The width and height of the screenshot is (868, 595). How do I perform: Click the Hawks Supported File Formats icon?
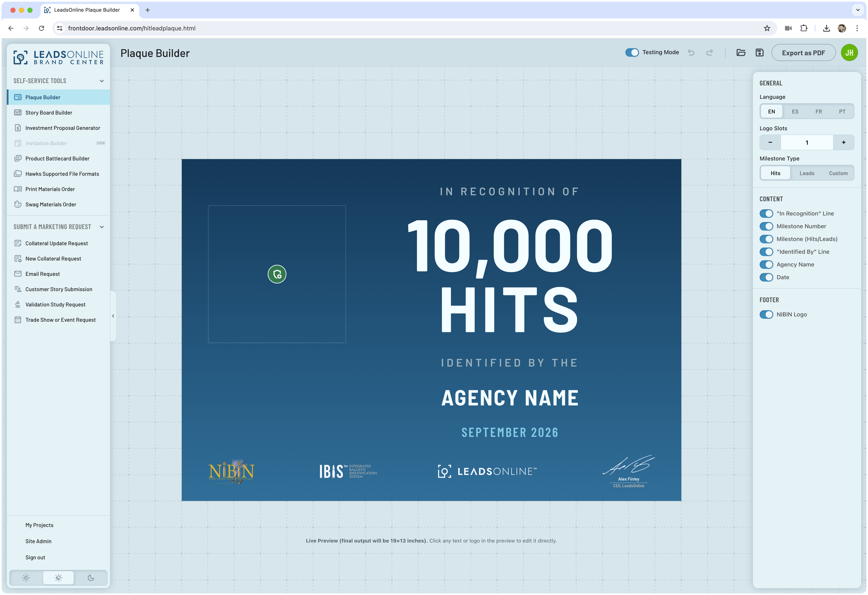pos(18,174)
